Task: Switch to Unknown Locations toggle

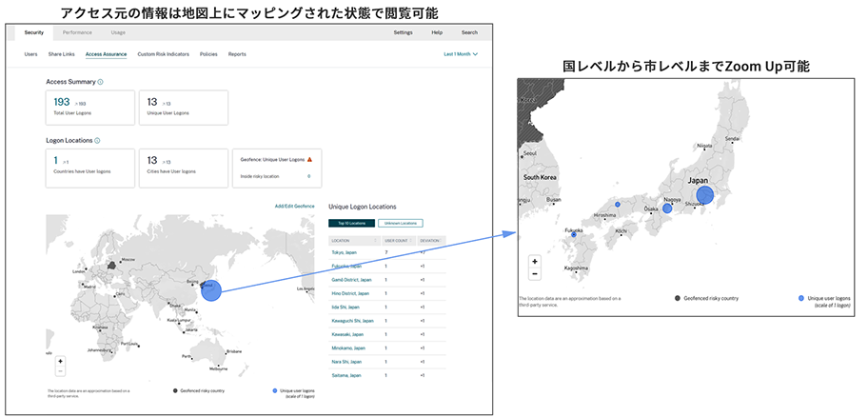Action: [400, 223]
